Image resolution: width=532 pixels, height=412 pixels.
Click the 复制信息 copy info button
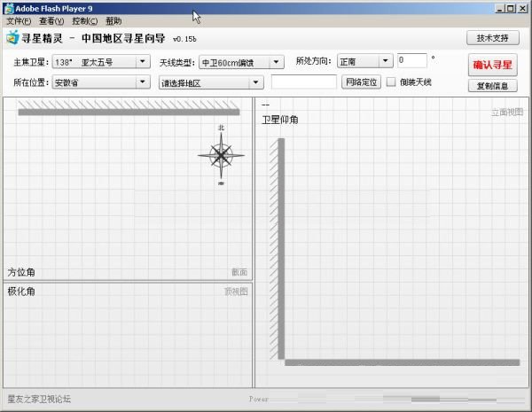(x=493, y=86)
